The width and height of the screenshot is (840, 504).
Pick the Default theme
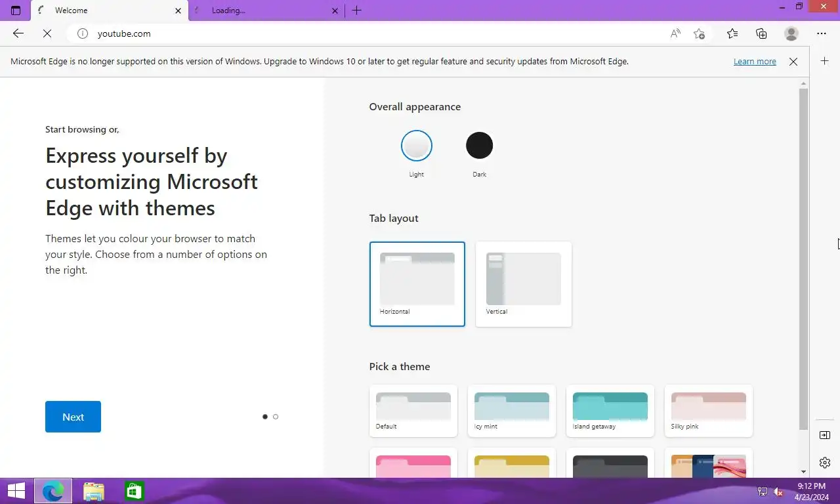pos(413,411)
